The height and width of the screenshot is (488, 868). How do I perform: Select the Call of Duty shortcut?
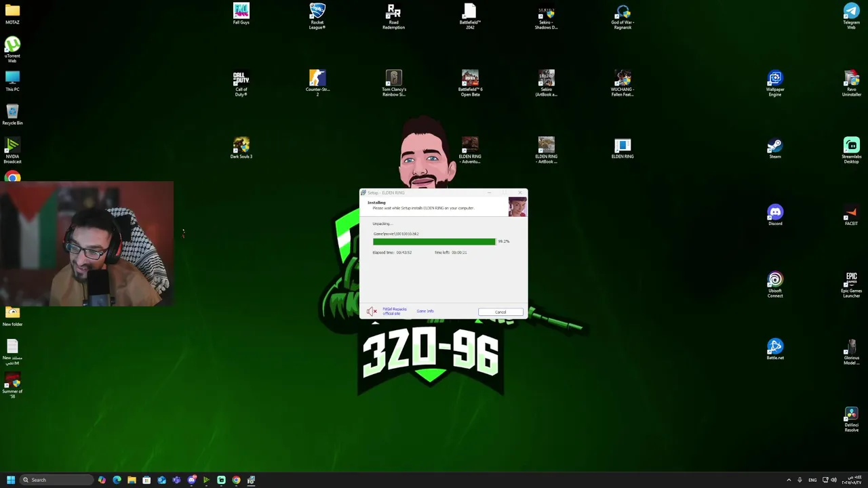pos(241,83)
